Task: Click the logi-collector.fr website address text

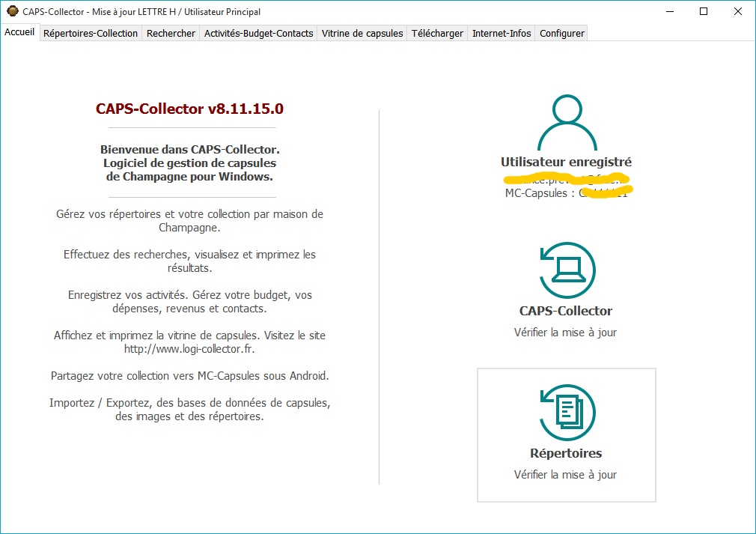Action: point(189,349)
